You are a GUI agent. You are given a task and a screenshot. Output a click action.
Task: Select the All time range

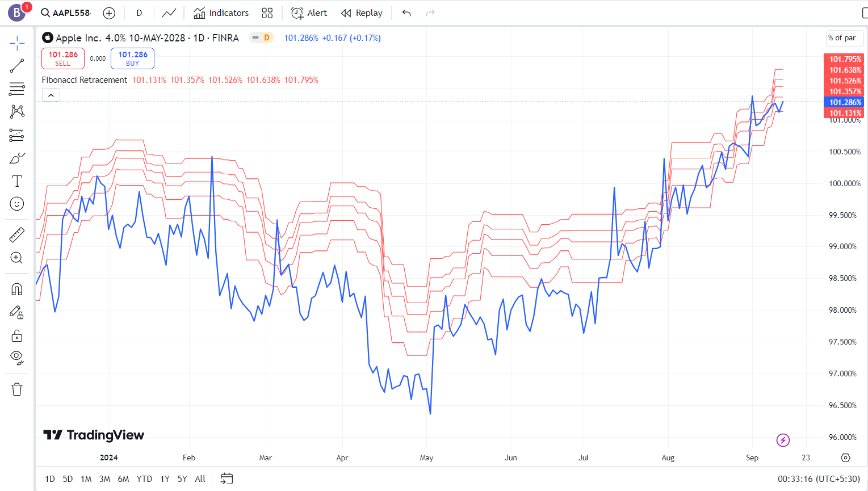(200, 479)
